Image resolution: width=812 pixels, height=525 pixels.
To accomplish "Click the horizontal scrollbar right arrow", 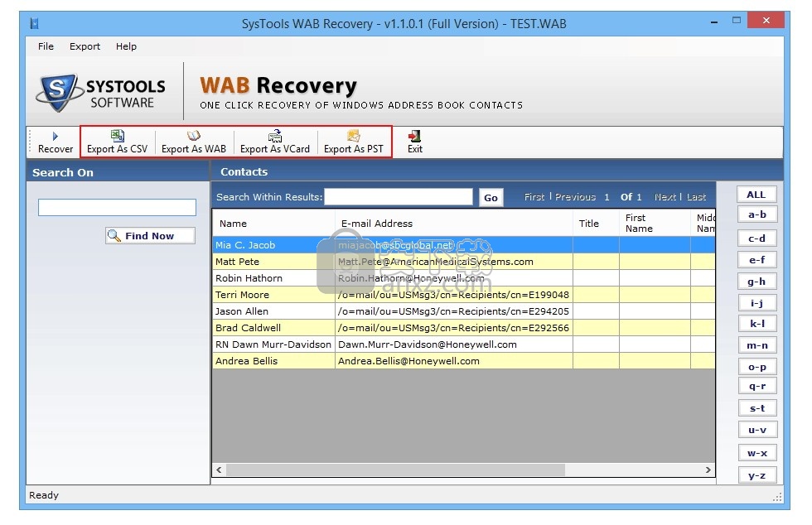I will tap(708, 470).
